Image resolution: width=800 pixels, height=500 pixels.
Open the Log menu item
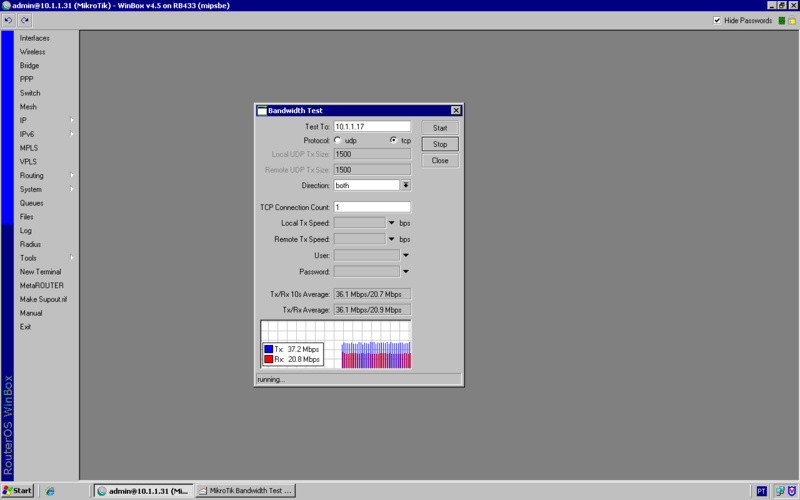click(26, 231)
